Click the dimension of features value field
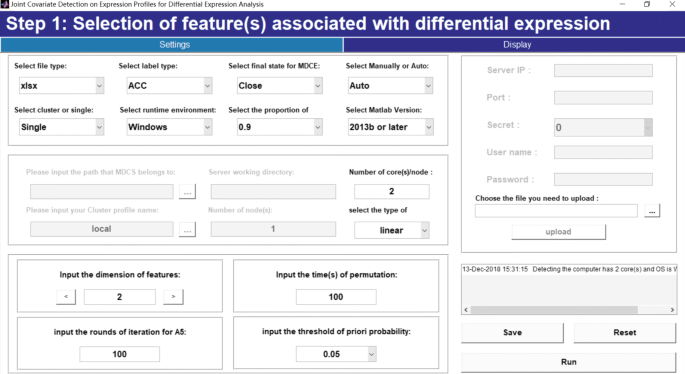Image resolution: width=685 pixels, height=374 pixels. click(120, 297)
